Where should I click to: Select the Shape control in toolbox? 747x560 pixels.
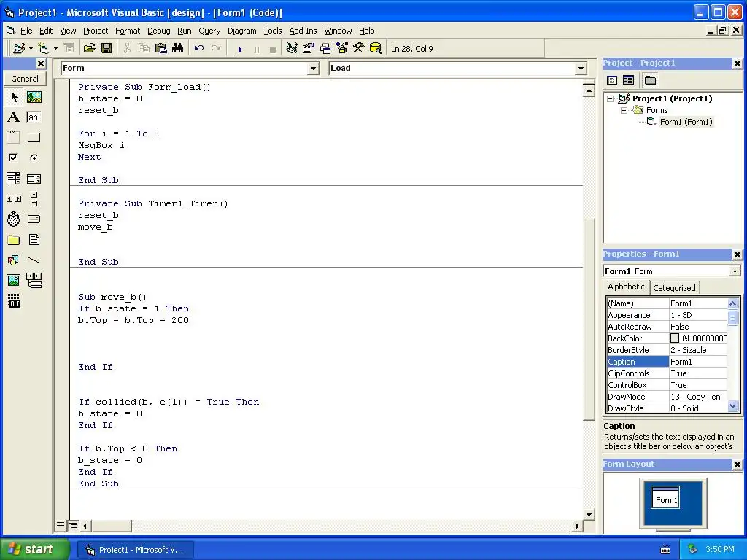point(14,260)
